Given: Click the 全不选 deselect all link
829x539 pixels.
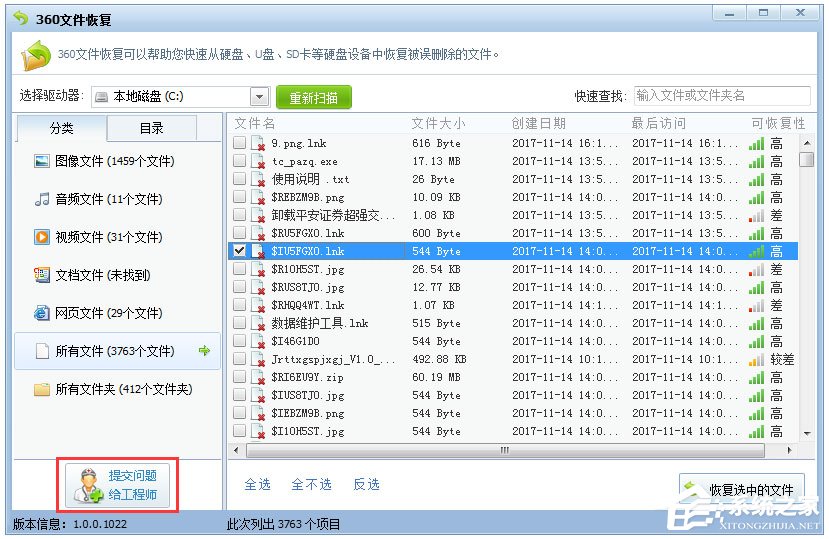Looking at the screenshot, I should click(311, 484).
